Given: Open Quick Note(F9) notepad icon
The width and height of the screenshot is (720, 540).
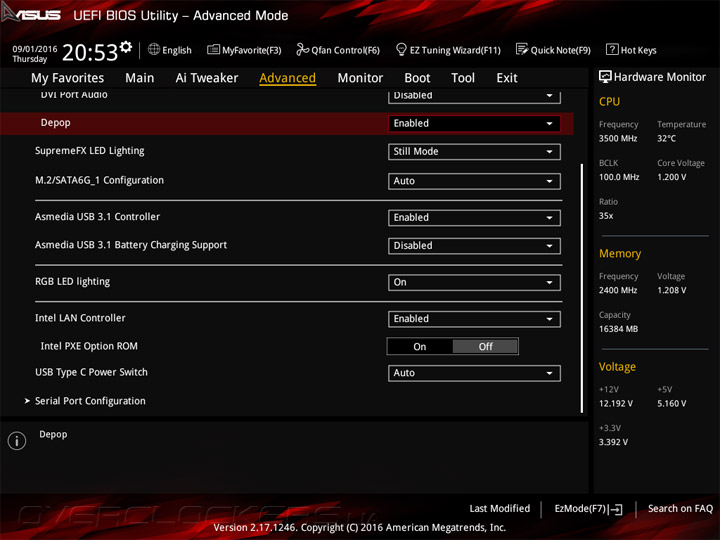Looking at the screenshot, I should point(522,50).
